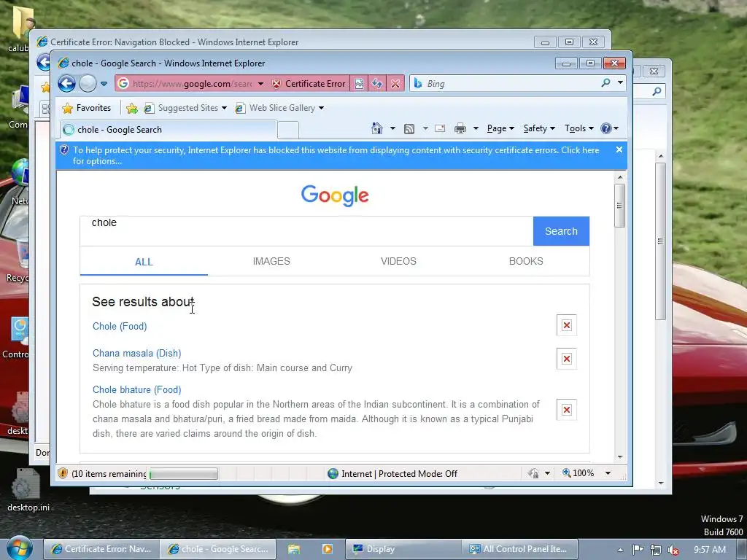Expand the search provider dropdown arrow

pyautogui.click(x=620, y=83)
